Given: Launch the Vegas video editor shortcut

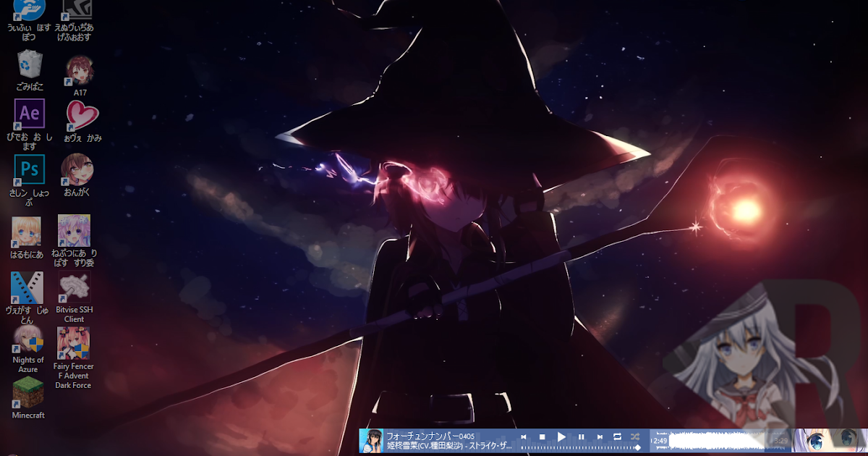Looking at the screenshot, I should [27, 288].
